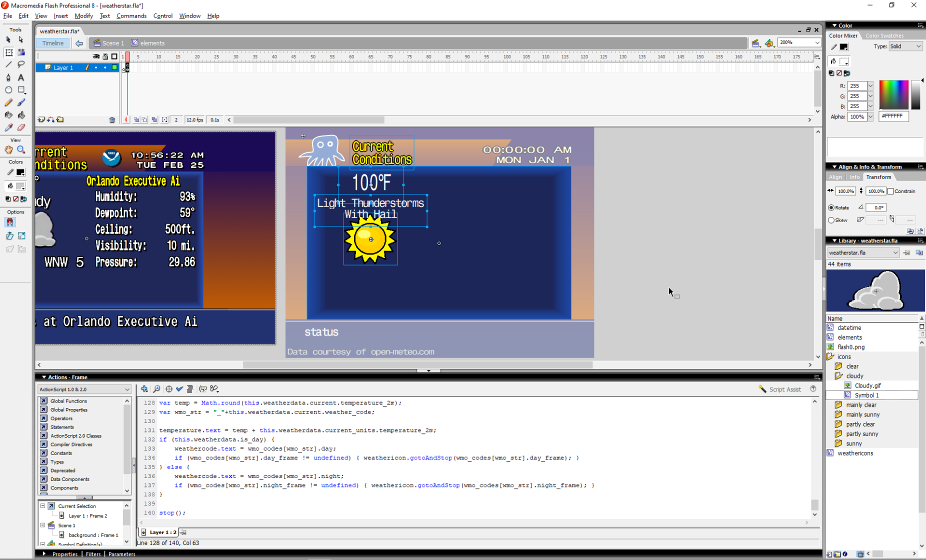The height and width of the screenshot is (560, 926).
Task: Select the Eraser tool
Action: pyautogui.click(x=21, y=127)
